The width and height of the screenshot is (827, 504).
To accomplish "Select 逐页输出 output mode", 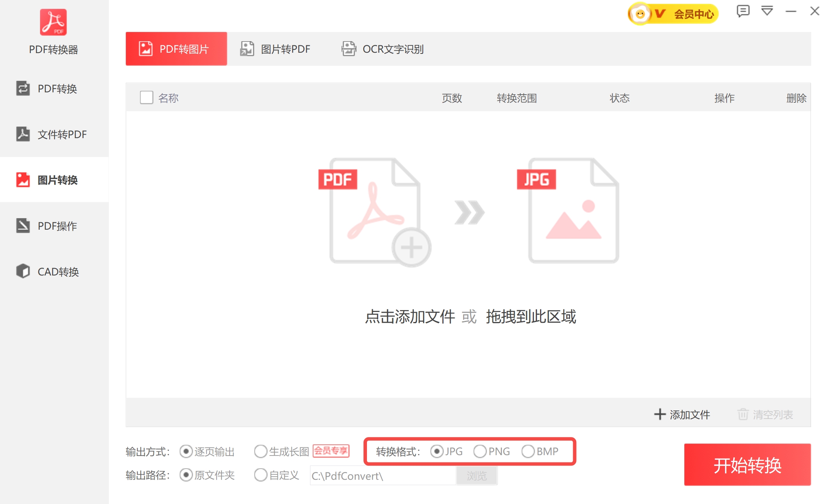I will [207, 451].
